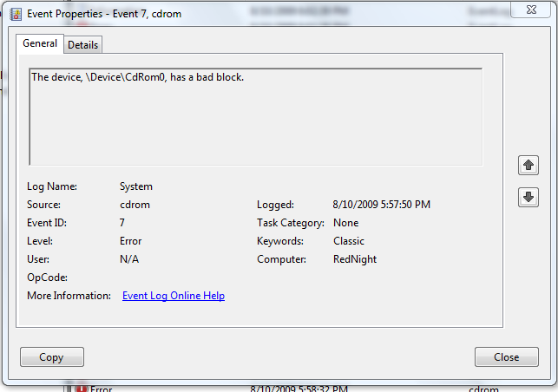The height and width of the screenshot is (392, 558).
Task: Switch to the Details tab
Action: click(x=83, y=45)
